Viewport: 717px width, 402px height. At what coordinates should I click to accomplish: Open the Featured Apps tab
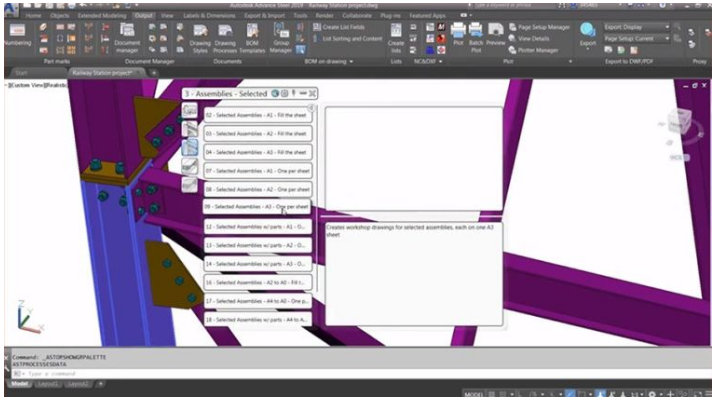point(427,16)
